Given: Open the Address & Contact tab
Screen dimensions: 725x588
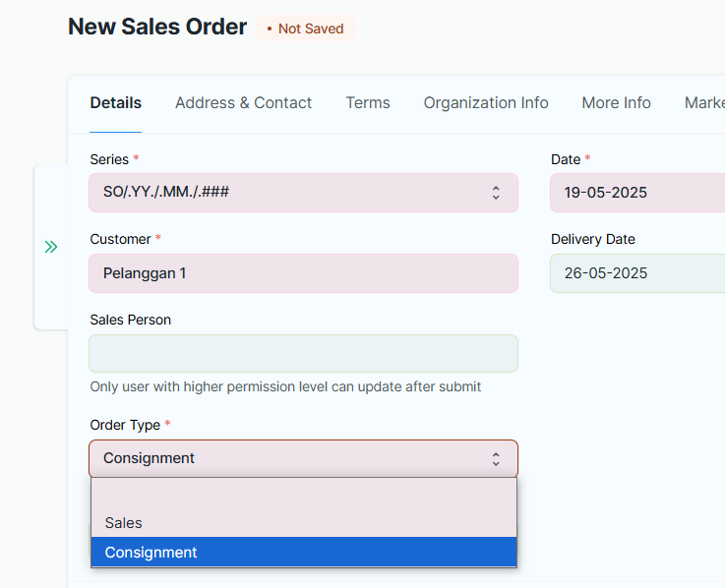Looking at the screenshot, I should pyautogui.click(x=243, y=102).
